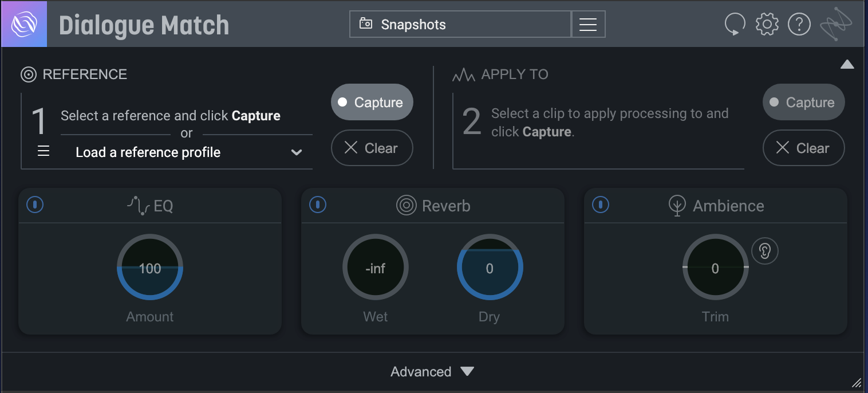Click the Reference target icon
This screenshot has height=393, width=868.
[29, 74]
